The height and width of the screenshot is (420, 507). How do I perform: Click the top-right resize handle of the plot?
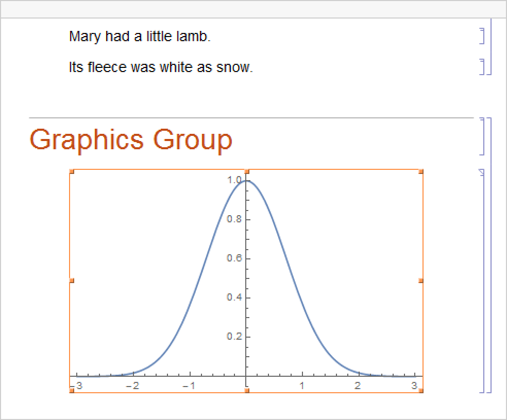click(x=421, y=171)
